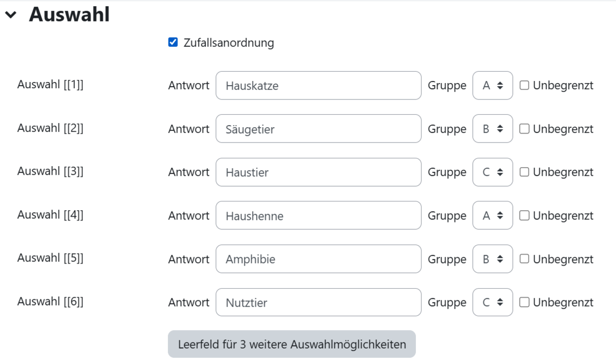Tick Unbegrenzt for Säugetier row
616x364 pixels.
[524, 129]
